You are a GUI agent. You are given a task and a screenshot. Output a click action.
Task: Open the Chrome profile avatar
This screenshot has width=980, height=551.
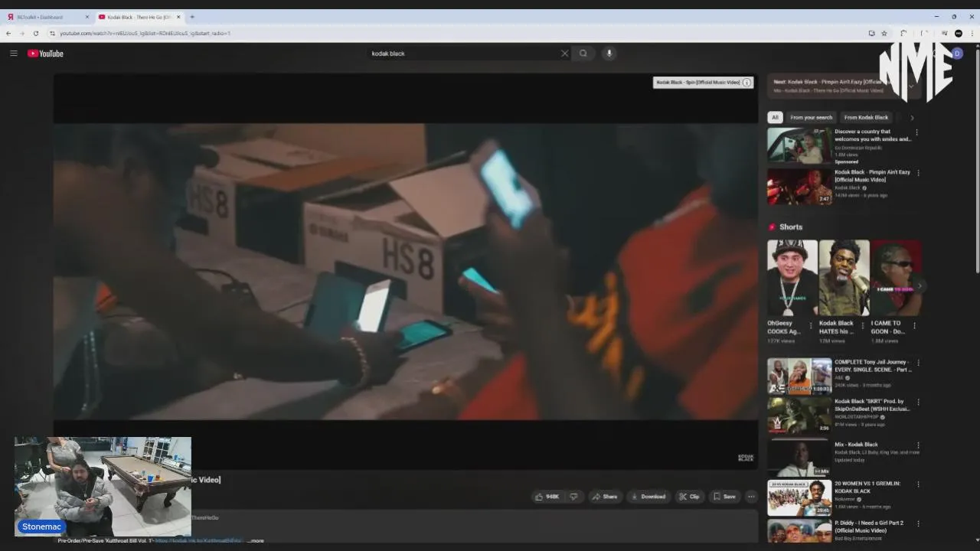pyautogui.click(x=959, y=34)
